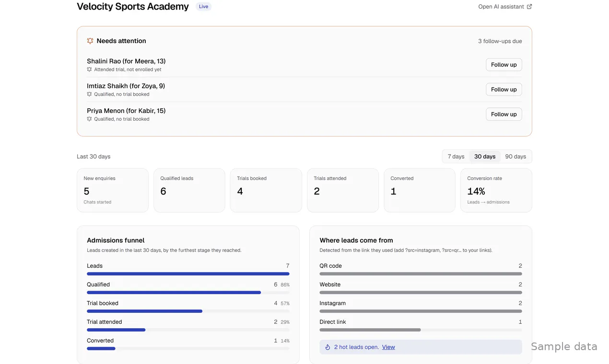
Task: Click the small bell icon under Priya Menon
Action: pyautogui.click(x=89, y=119)
